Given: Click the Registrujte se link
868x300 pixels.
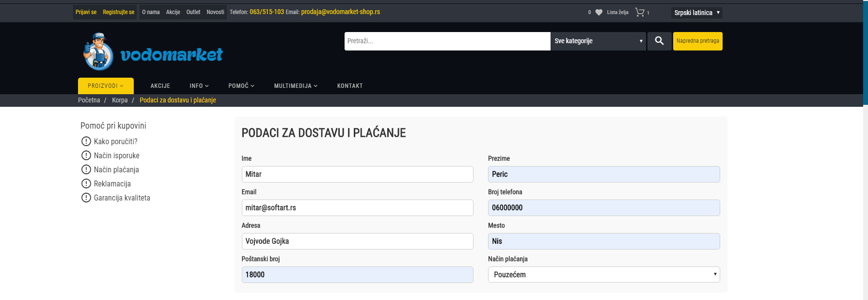Looking at the screenshot, I should [x=118, y=12].
